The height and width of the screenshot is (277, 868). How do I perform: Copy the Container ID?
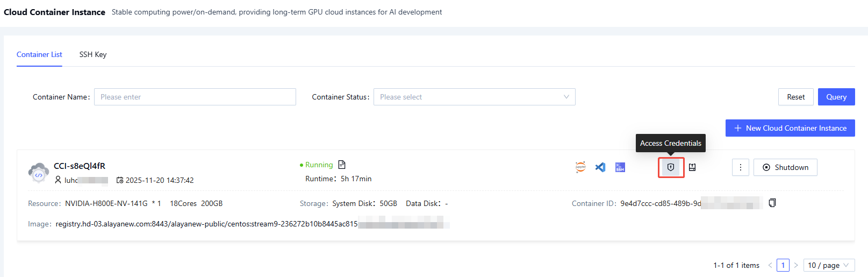coord(772,203)
